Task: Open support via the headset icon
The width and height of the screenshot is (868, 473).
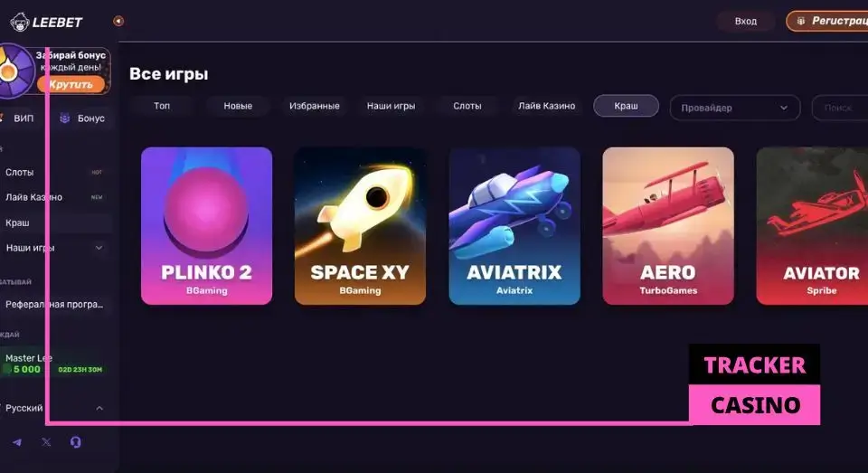Action: (76, 442)
